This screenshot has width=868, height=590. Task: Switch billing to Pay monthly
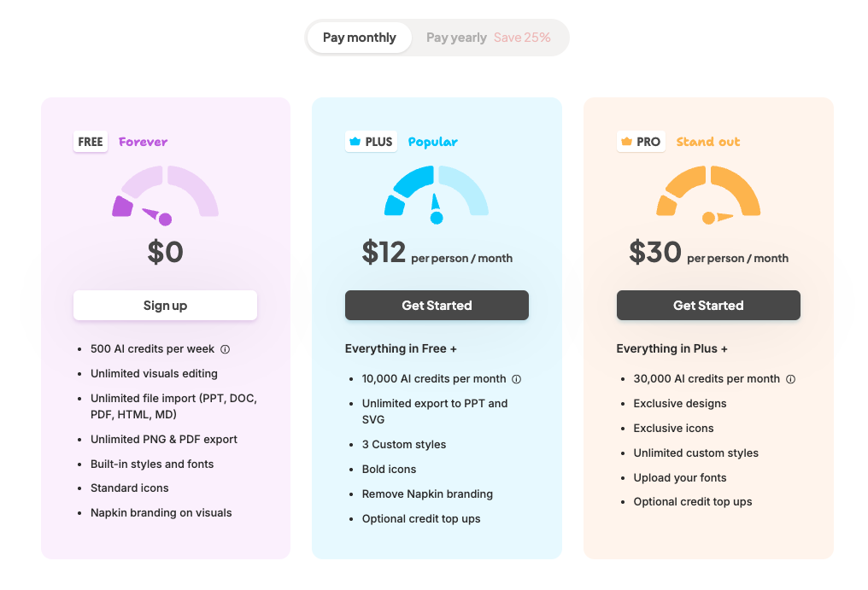coord(360,38)
